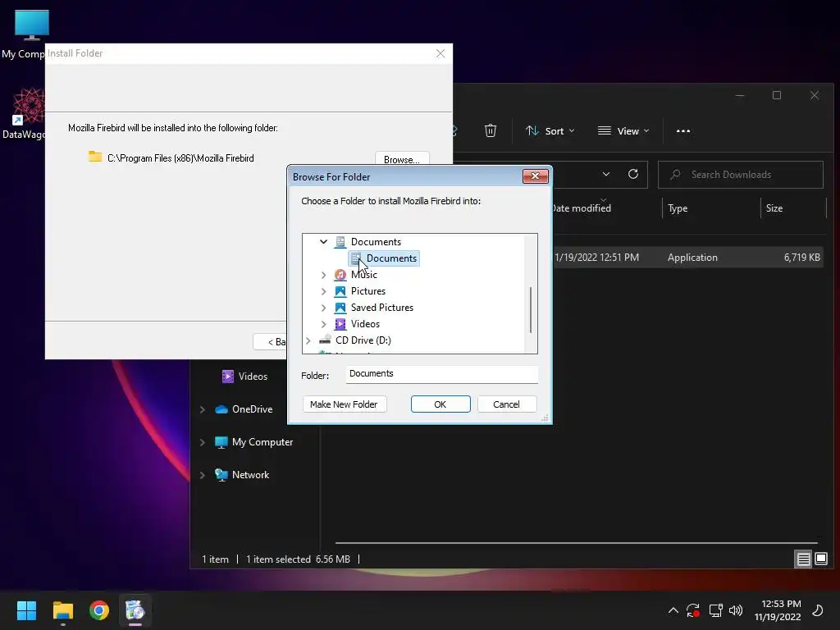Select the Application file row in Explorer
Image resolution: width=840 pixels, height=630 pixels.
(687, 257)
